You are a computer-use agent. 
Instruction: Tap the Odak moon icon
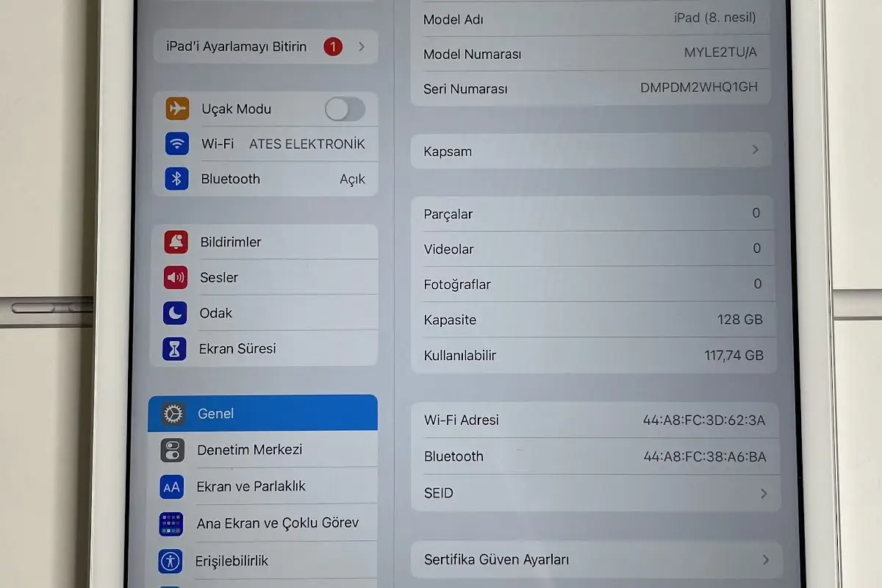click(x=175, y=313)
